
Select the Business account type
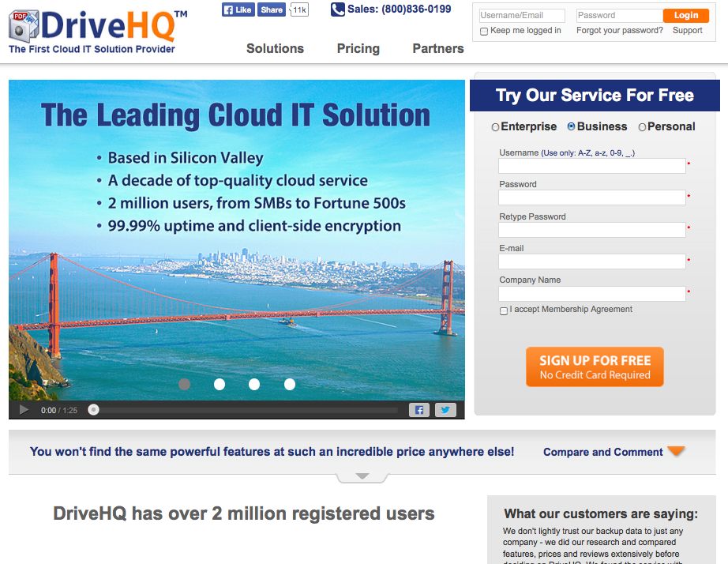571,126
